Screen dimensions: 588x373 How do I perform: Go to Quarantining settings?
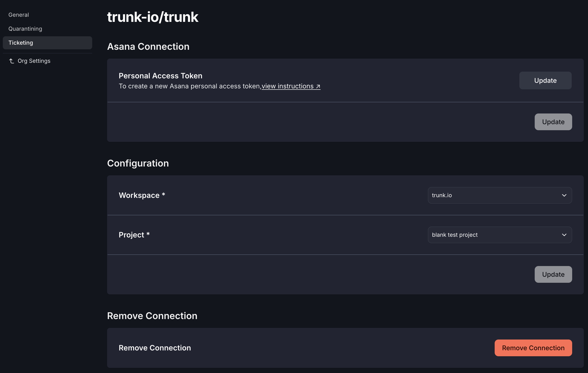[25, 29]
